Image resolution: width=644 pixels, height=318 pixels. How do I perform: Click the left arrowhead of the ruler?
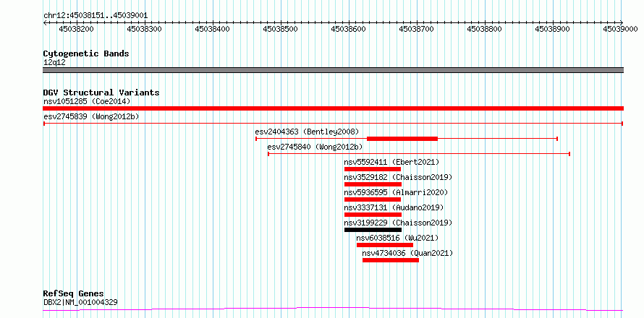click(45, 23)
